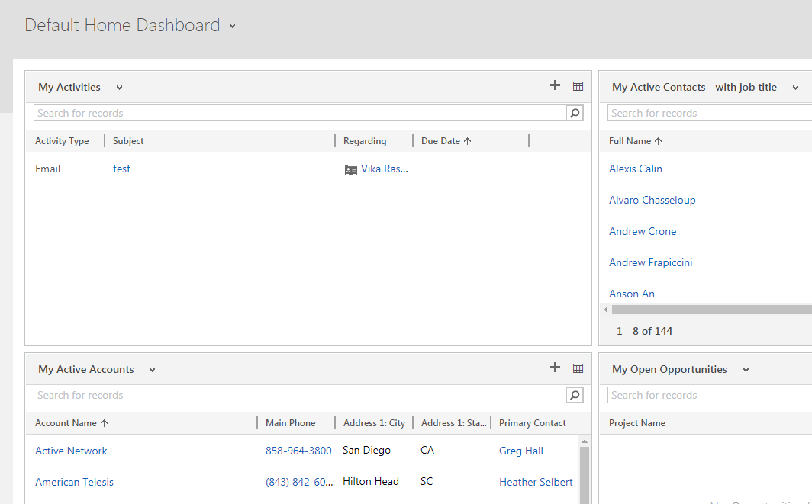Sort by Account Name column header
This screenshot has width=812, height=504.
[71, 423]
